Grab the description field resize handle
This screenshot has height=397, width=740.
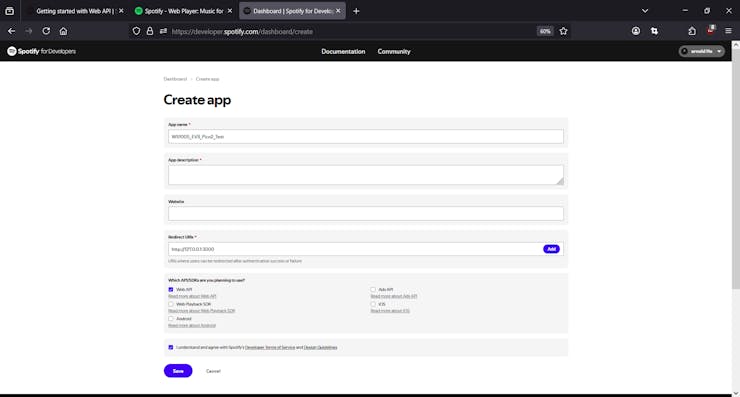pos(560,181)
